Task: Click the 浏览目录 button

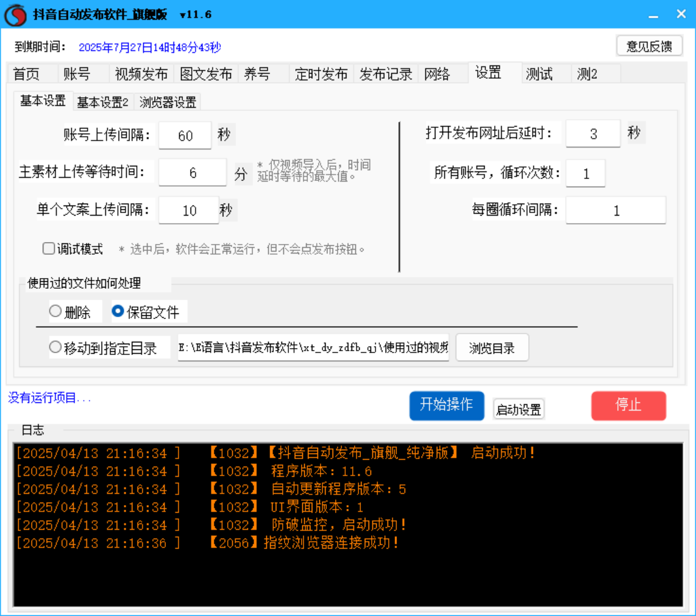Action: (x=492, y=347)
